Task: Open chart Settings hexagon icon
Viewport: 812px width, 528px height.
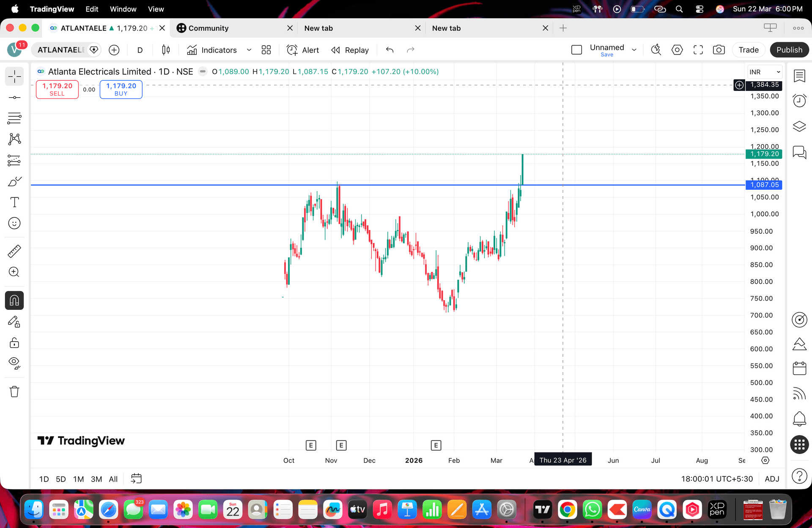Action: pyautogui.click(x=677, y=50)
